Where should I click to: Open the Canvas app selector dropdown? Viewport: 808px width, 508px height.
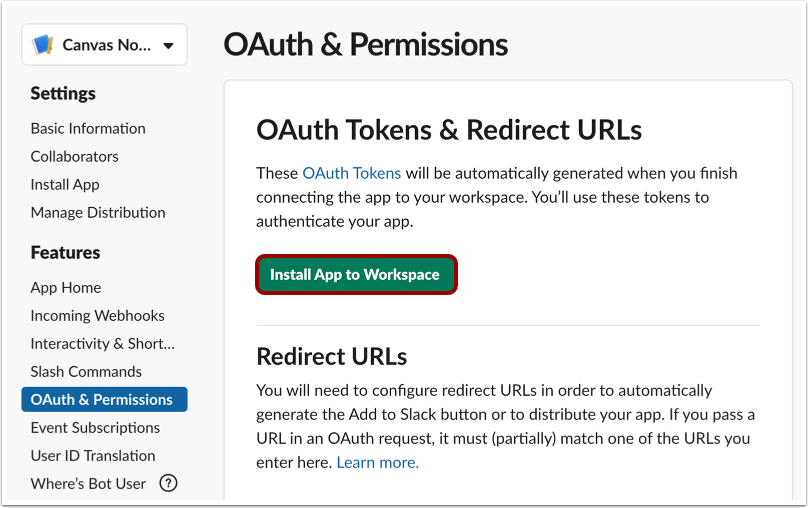point(167,45)
